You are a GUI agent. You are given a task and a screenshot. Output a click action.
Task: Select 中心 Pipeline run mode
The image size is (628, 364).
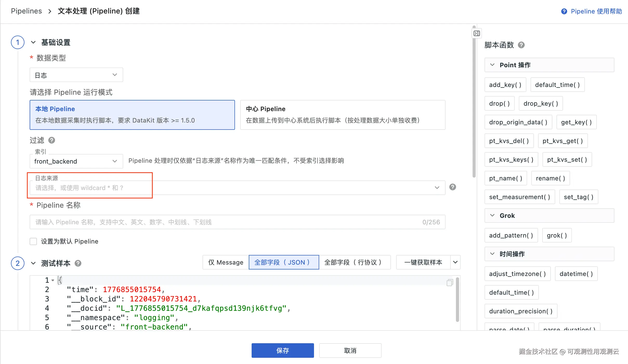pos(343,115)
